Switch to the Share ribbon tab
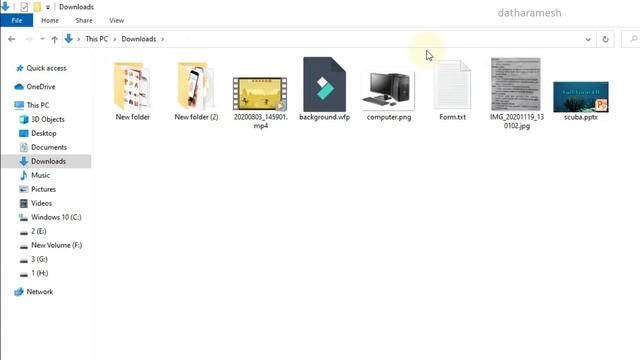 point(84,20)
